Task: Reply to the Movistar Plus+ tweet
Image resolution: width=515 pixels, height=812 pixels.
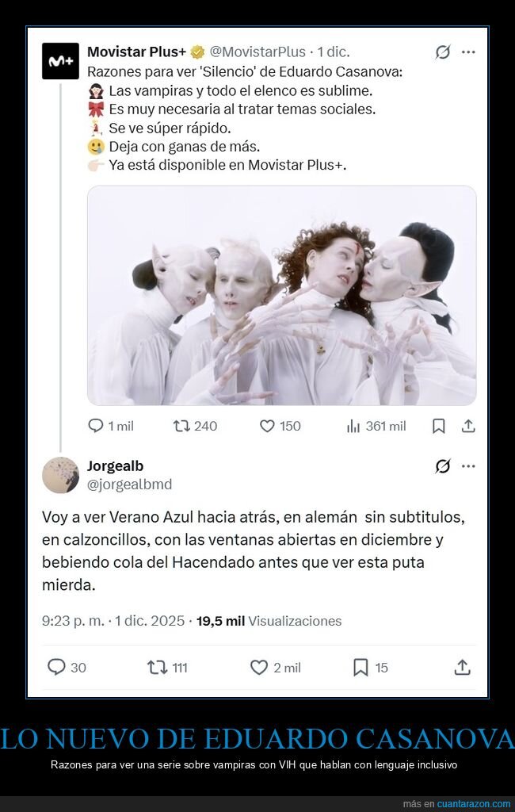Action: tap(111, 426)
